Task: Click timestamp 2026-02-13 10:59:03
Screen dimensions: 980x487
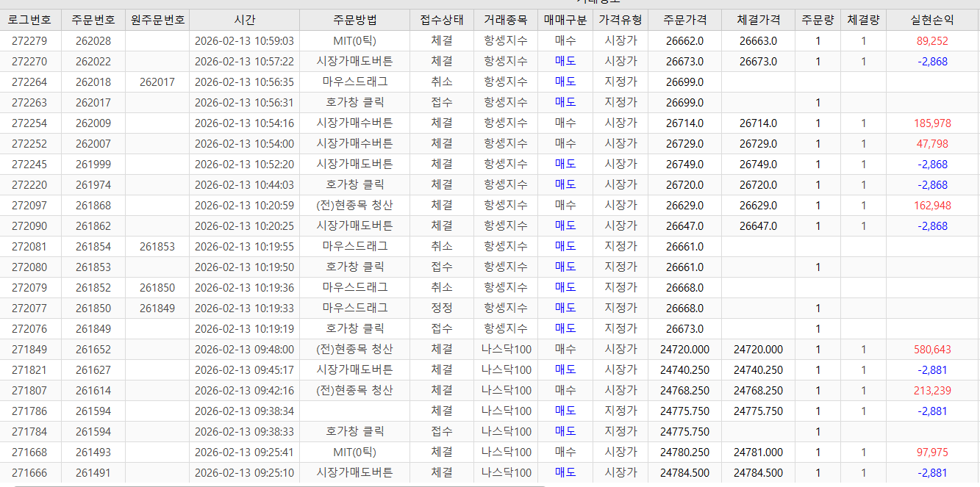Action: click(244, 41)
